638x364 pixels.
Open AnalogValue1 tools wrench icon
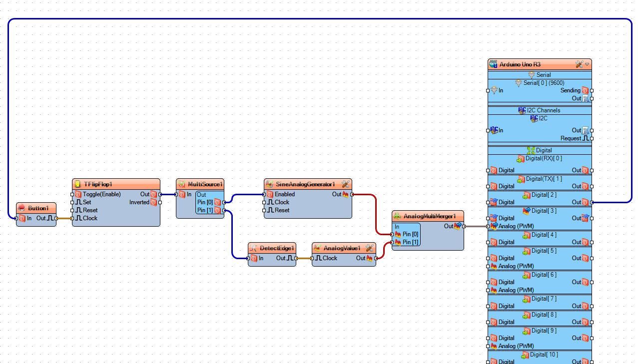369,248
